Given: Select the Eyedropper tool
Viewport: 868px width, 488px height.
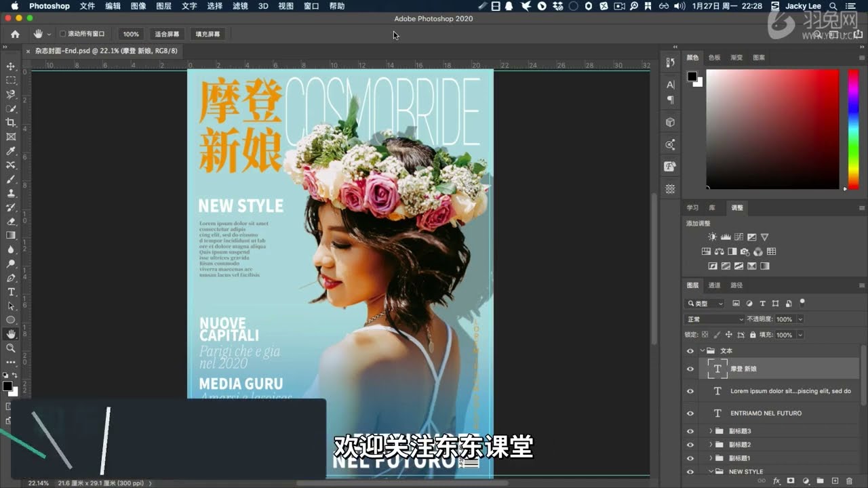Looking at the screenshot, I should point(11,150).
